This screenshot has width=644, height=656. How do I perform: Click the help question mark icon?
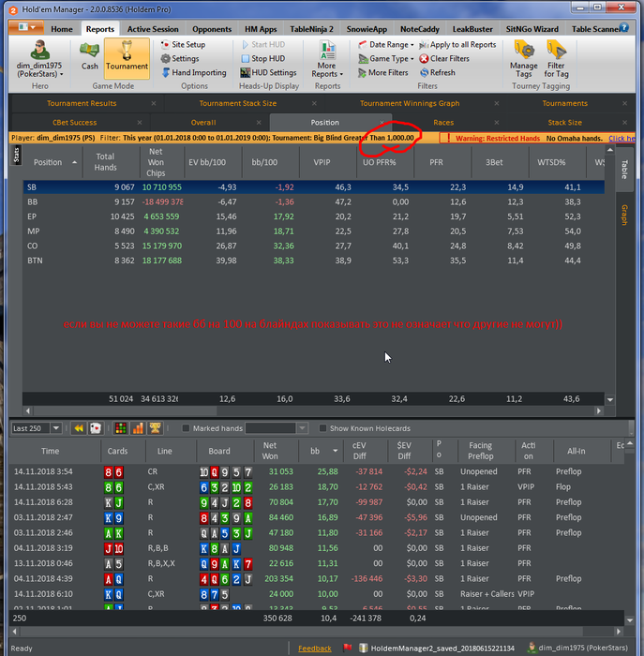click(624, 27)
